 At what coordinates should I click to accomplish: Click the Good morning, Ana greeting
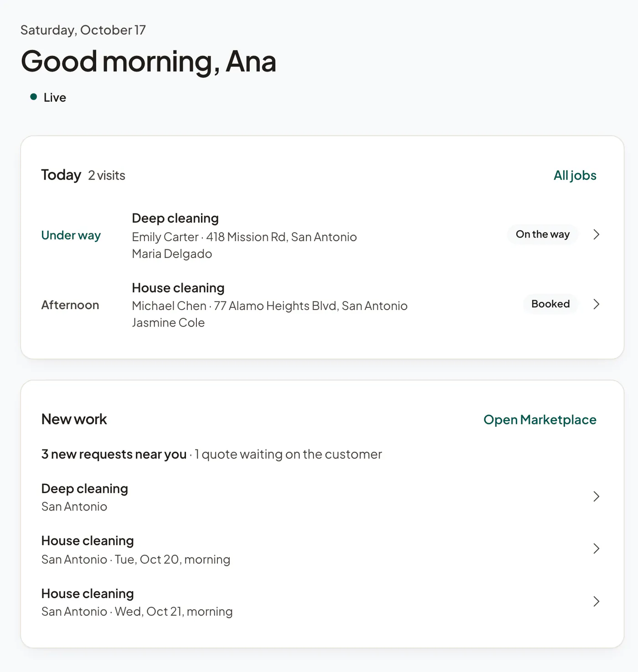[x=149, y=62]
